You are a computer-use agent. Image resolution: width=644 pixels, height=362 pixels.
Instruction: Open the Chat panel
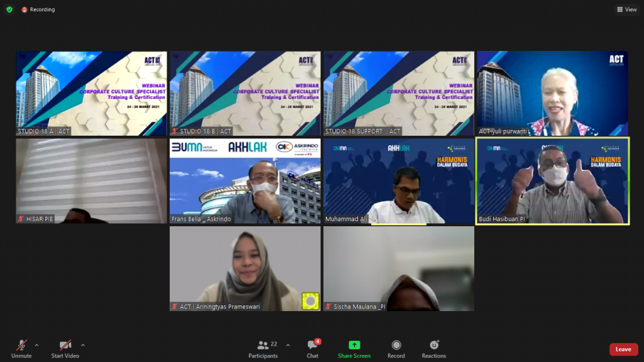pyautogui.click(x=313, y=349)
